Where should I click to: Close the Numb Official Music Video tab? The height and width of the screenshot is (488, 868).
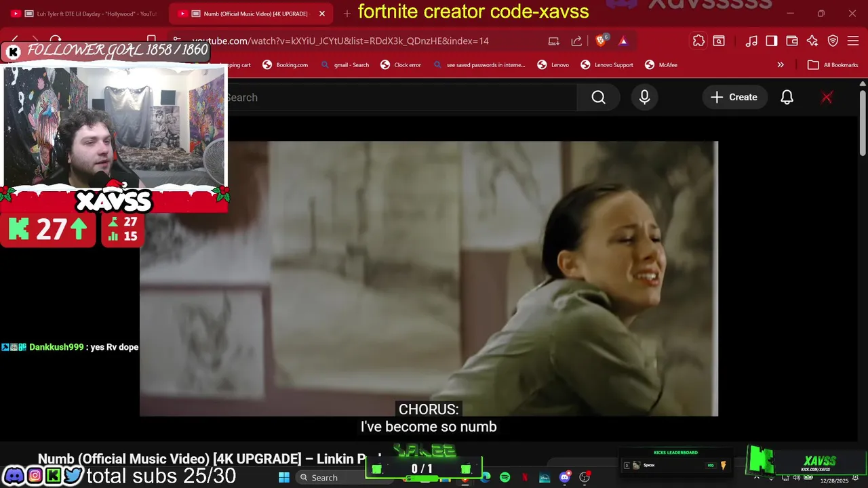(322, 14)
